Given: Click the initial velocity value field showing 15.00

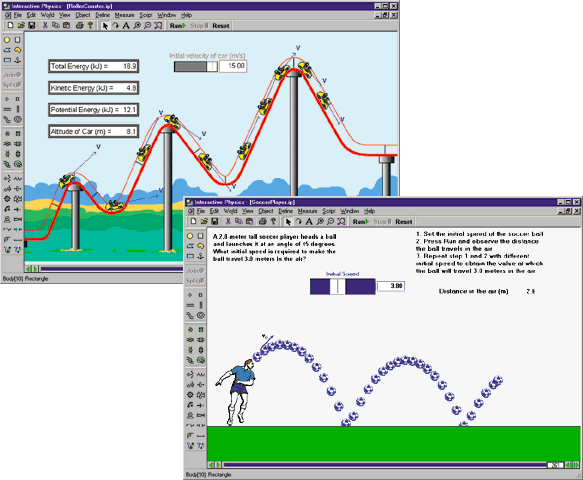Looking at the screenshot, I should (x=233, y=66).
